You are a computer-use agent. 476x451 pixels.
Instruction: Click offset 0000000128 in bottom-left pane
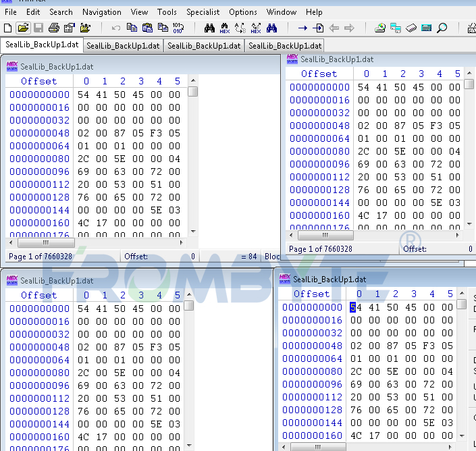pyautogui.click(x=39, y=411)
